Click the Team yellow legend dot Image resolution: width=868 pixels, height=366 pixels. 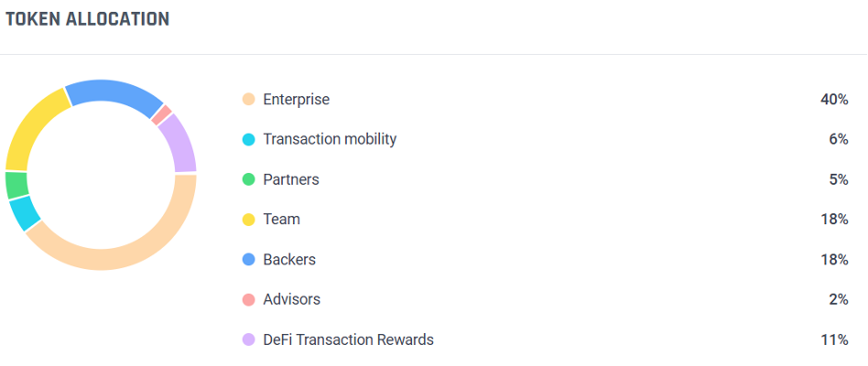(248, 220)
